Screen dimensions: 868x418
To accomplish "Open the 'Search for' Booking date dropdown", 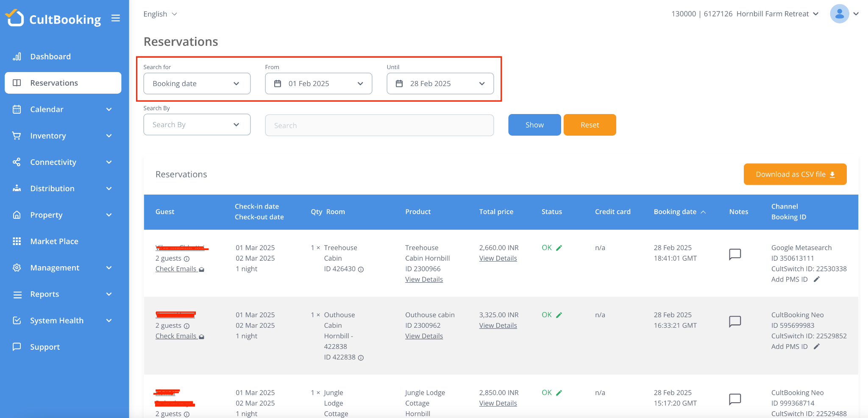I will tap(197, 84).
